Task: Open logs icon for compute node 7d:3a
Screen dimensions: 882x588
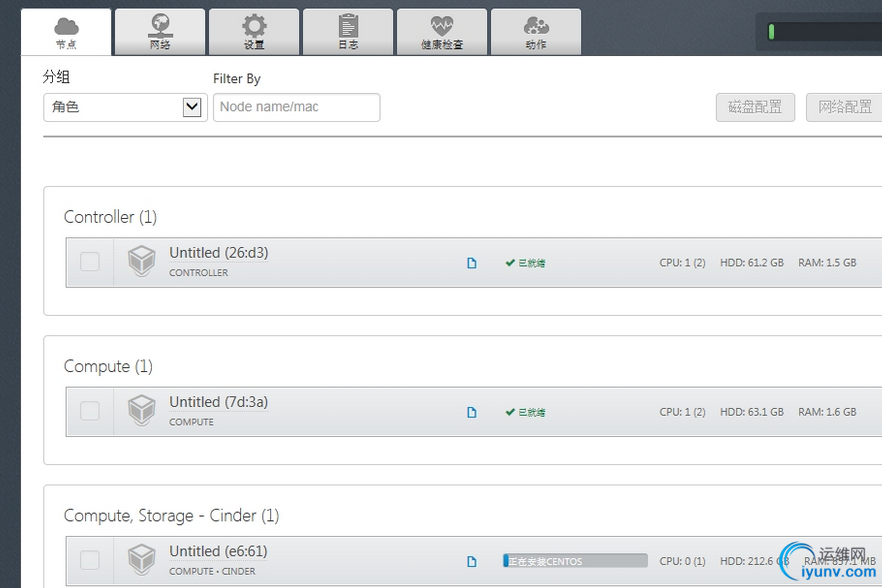Action: [472, 412]
